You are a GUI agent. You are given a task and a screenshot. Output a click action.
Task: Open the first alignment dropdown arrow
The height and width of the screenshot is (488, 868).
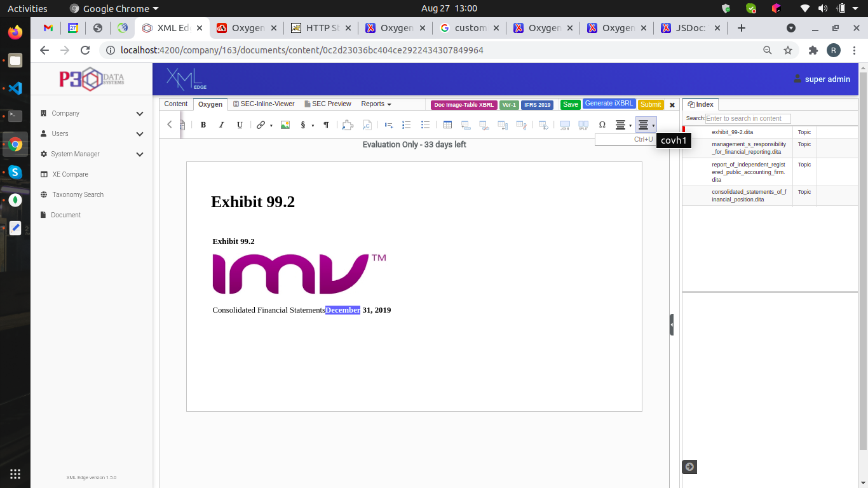point(630,126)
